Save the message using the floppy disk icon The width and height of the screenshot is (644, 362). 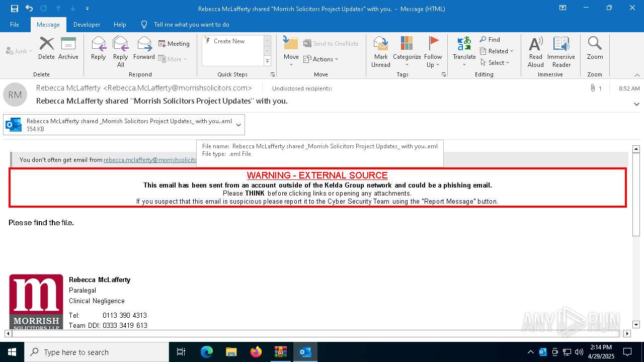[15, 9]
